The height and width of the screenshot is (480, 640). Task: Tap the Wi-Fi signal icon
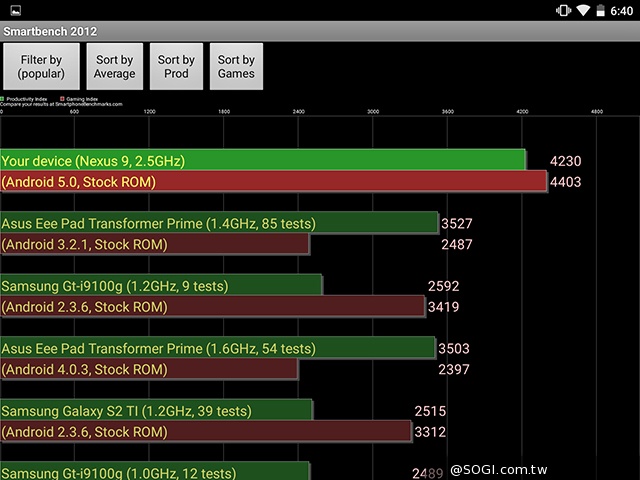583,10
